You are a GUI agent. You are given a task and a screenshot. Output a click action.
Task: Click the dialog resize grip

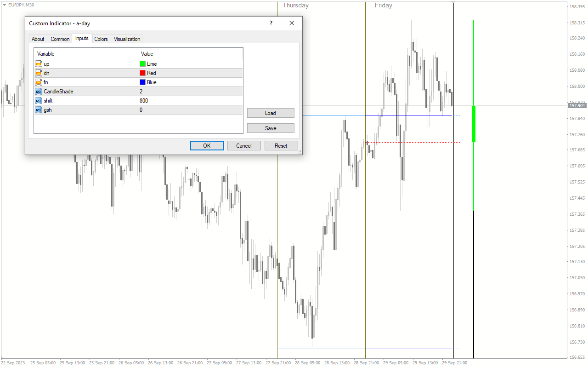300,152
